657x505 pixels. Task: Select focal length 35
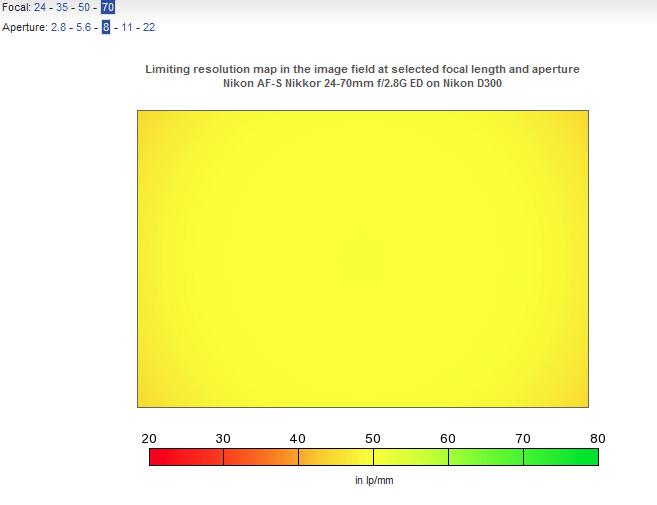tap(62, 7)
